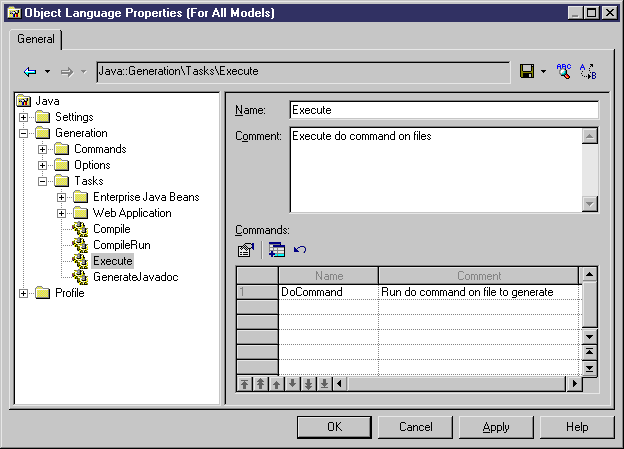Click commands grid horizontal scroll right arrow
Image resolution: width=624 pixels, height=449 pixels.
[x=574, y=384]
